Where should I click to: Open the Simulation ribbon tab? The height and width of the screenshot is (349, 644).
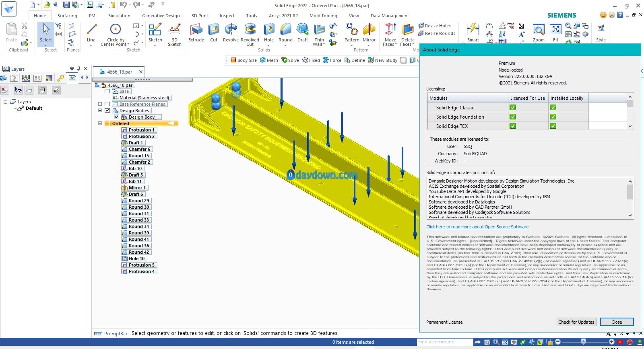click(x=119, y=16)
